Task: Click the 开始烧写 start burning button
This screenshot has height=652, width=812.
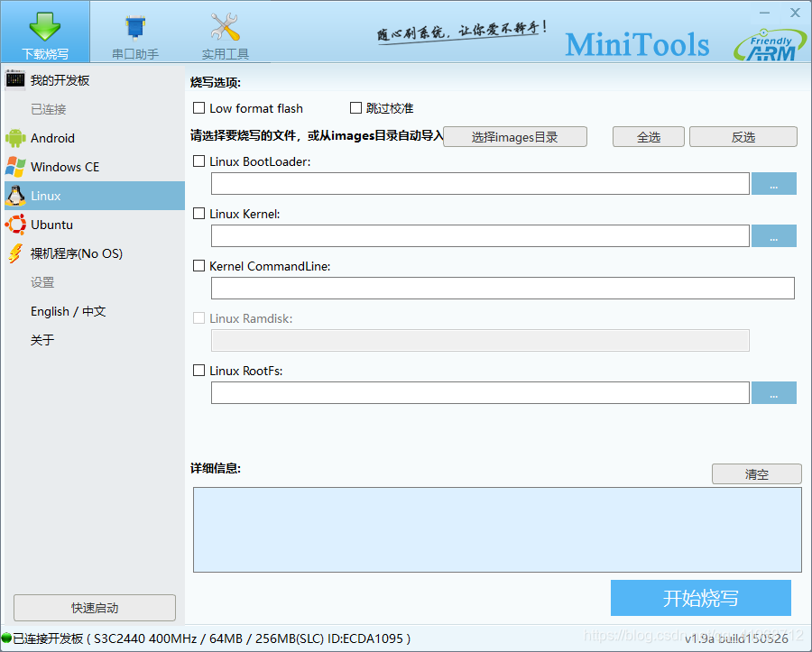Action: (x=701, y=598)
